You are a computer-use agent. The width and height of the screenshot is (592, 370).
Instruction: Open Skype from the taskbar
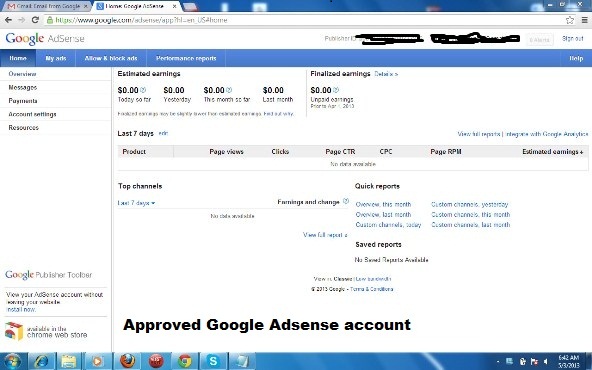(213, 361)
